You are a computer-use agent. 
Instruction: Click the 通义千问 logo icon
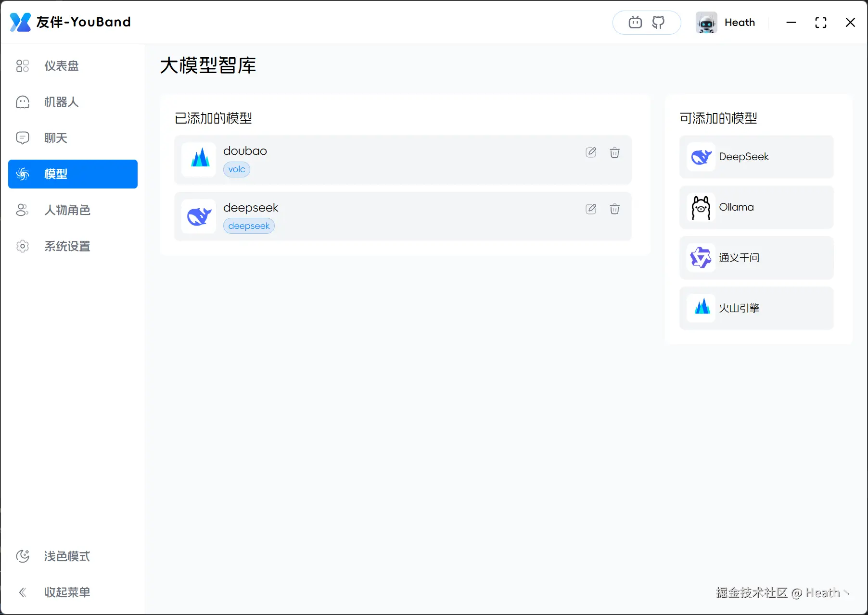pos(701,258)
